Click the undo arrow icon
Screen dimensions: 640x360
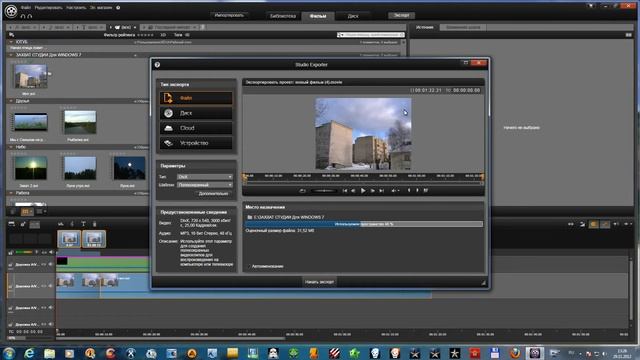[23, 16]
